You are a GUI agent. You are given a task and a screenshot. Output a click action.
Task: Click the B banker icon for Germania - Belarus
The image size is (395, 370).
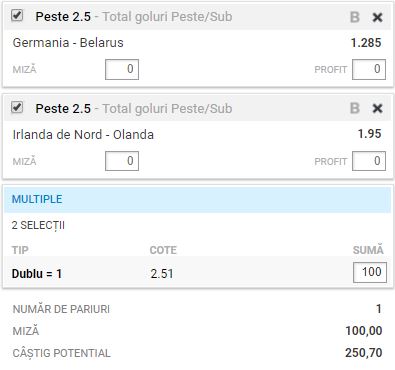(x=355, y=17)
